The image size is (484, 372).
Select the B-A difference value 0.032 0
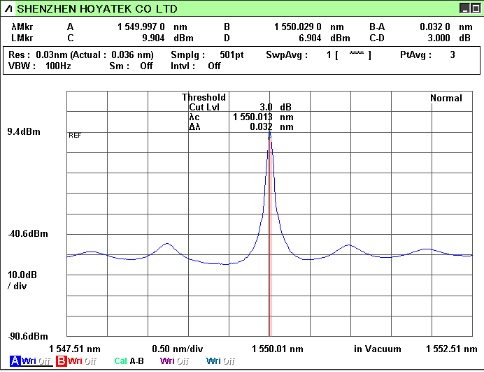435,27
